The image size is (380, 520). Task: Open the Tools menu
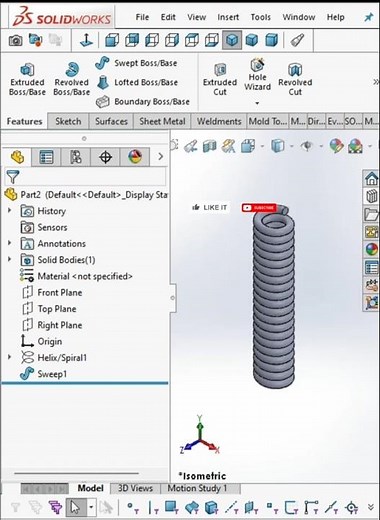[x=261, y=17]
